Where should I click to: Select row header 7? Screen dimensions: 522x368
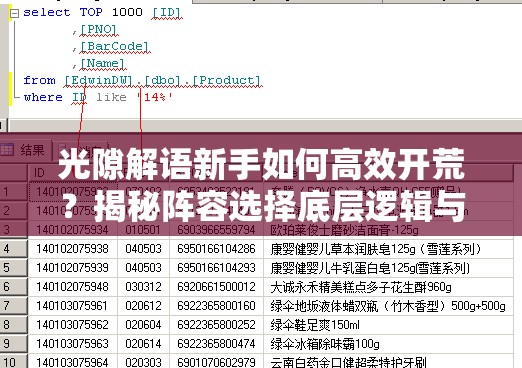(14, 306)
